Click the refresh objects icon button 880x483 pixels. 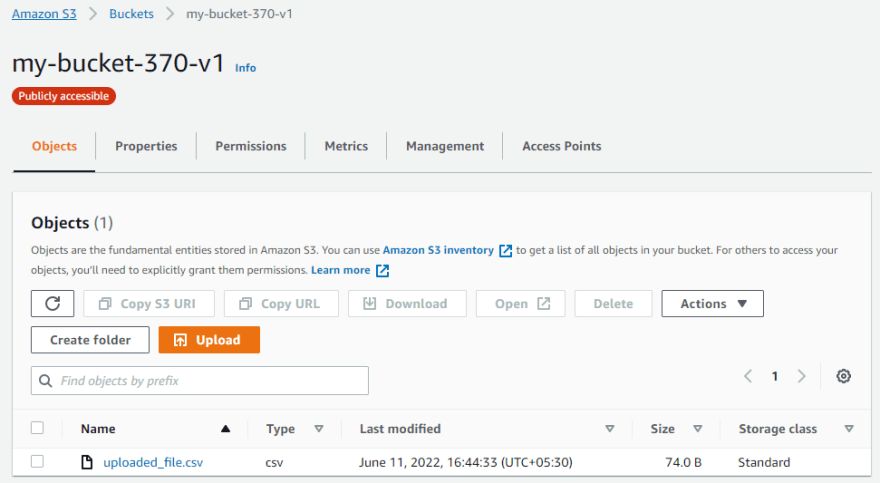pyautogui.click(x=52, y=303)
